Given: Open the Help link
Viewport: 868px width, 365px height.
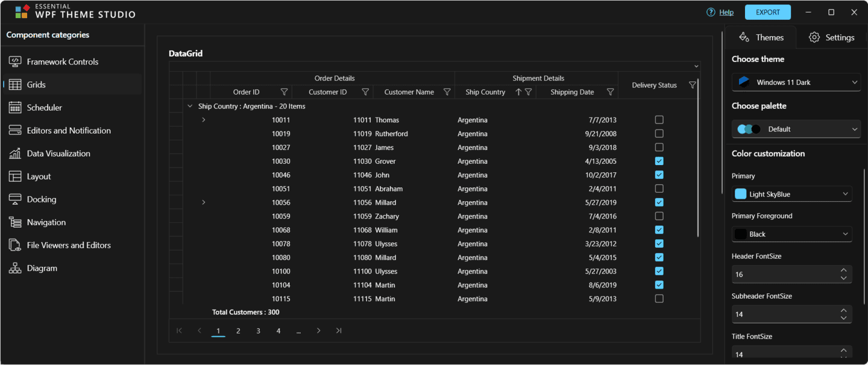Looking at the screenshot, I should (x=726, y=11).
